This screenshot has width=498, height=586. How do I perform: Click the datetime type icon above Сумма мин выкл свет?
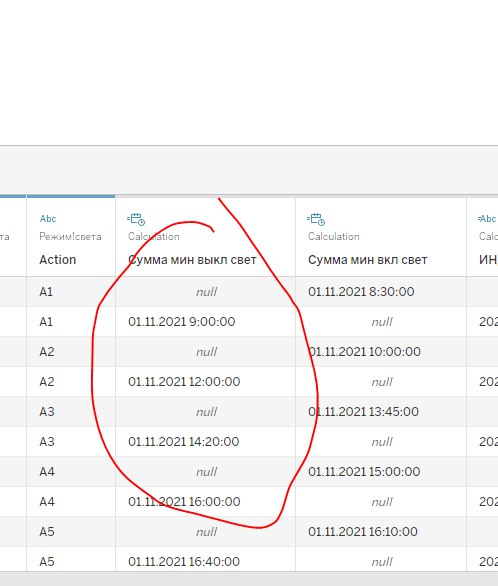136,219
